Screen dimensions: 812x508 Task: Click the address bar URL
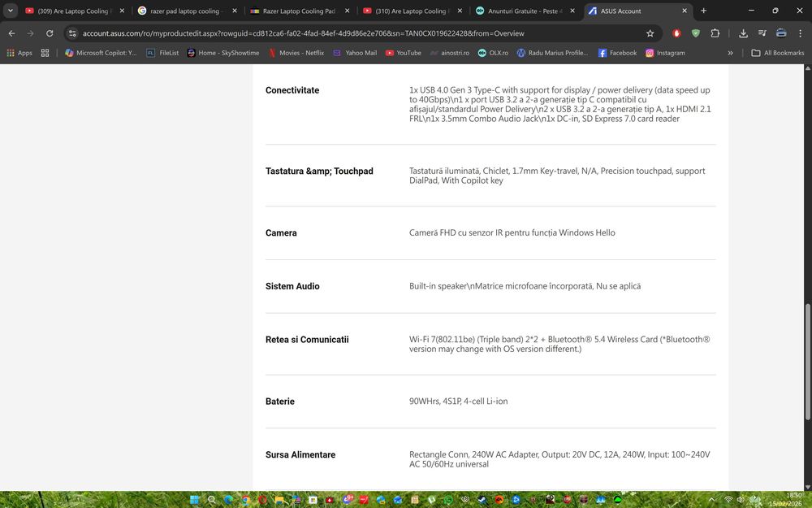[x=303, y=33]
